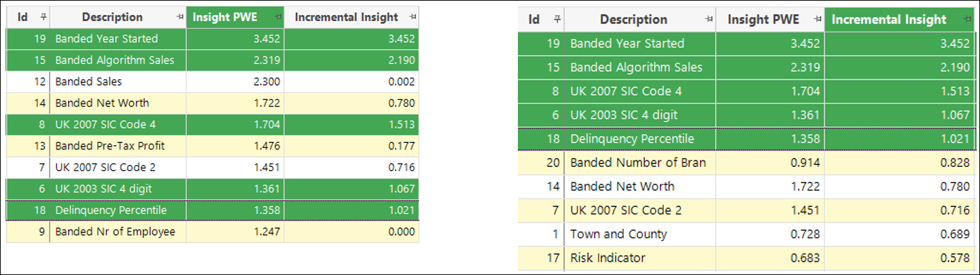The width and height of the screenshot is (980, 275).
Task: Click Id 9 cell in left table
Action: [28, 232]
